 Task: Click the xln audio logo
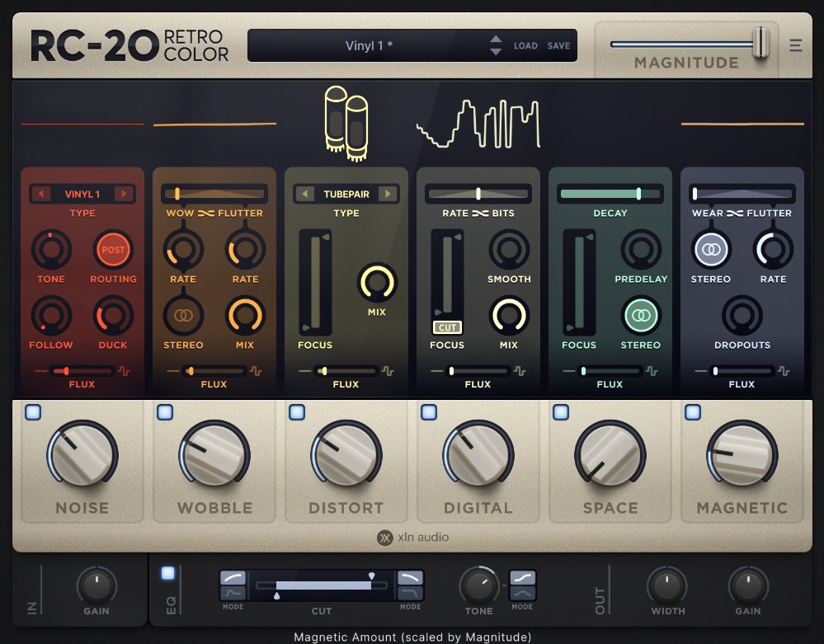[412, 538]
